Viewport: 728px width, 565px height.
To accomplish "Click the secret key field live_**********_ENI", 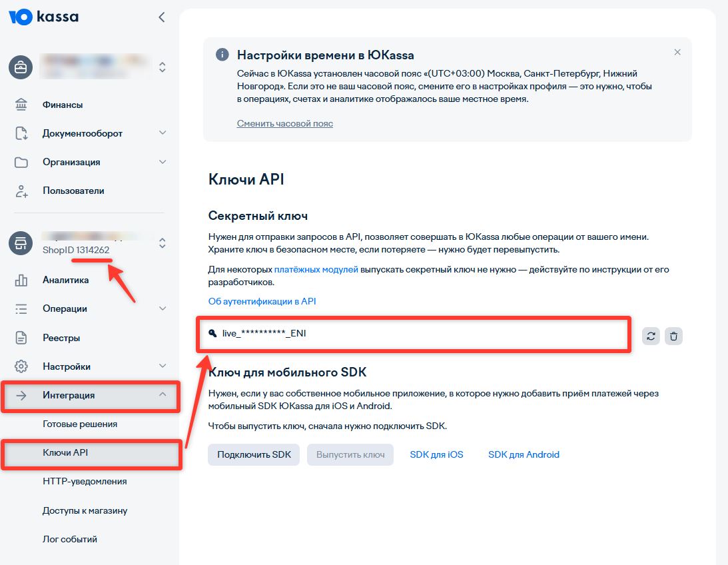I will (x=413, y=334).
